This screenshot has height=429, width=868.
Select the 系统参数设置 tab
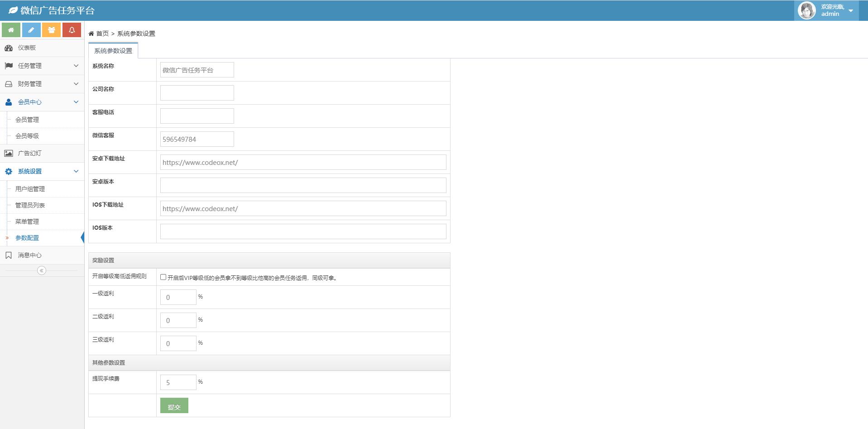click(x=113, y=51)
